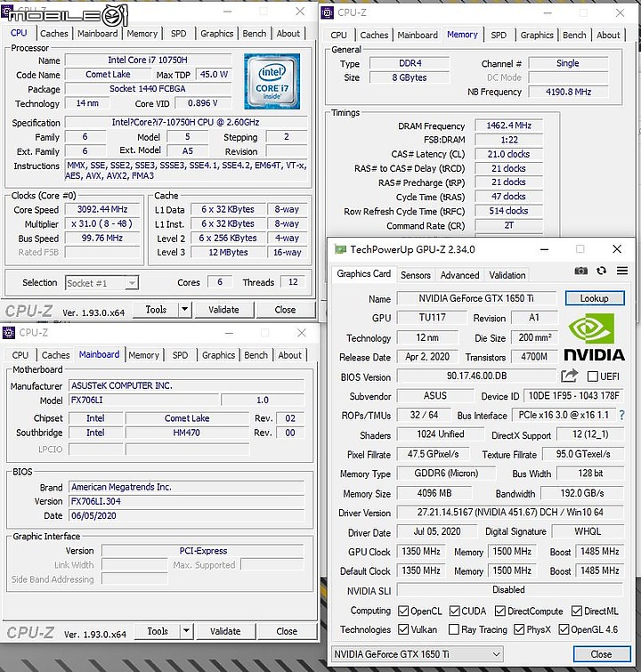Open SPD tab in Memory window
The image size is (641, 672).
pos(499,35)
